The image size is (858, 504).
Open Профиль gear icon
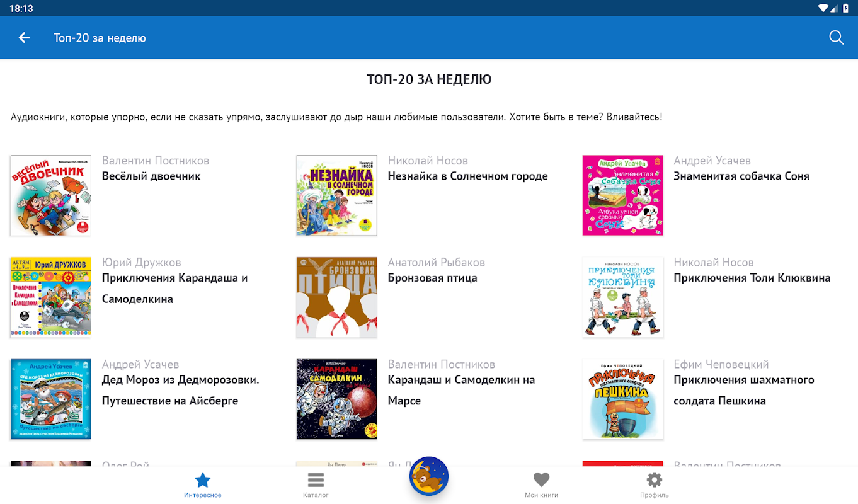[x=655, y=480]
